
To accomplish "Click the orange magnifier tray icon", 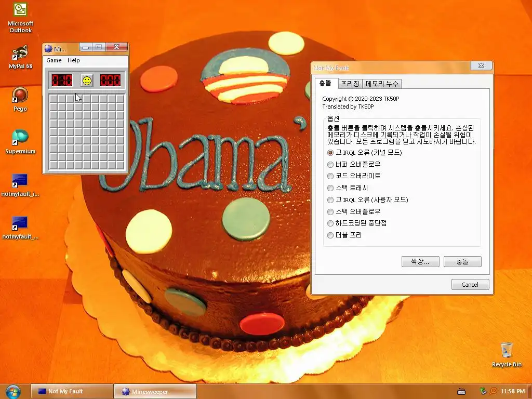I will point(493,391).
